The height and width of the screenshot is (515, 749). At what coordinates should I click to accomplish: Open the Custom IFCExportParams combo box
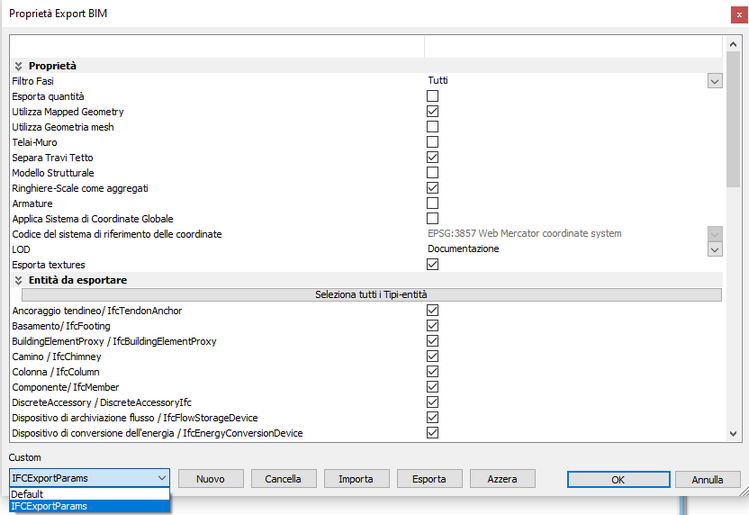[x=89, y=478]
